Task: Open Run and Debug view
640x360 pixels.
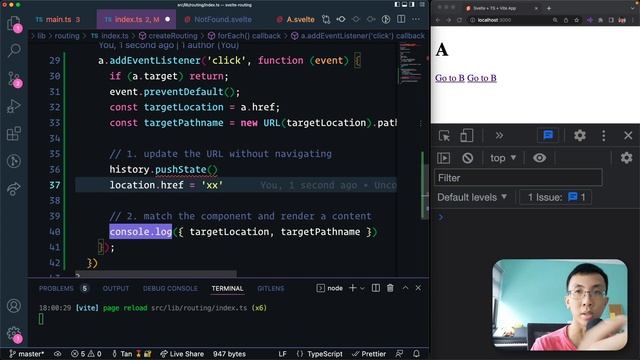Action: point(14,106)
